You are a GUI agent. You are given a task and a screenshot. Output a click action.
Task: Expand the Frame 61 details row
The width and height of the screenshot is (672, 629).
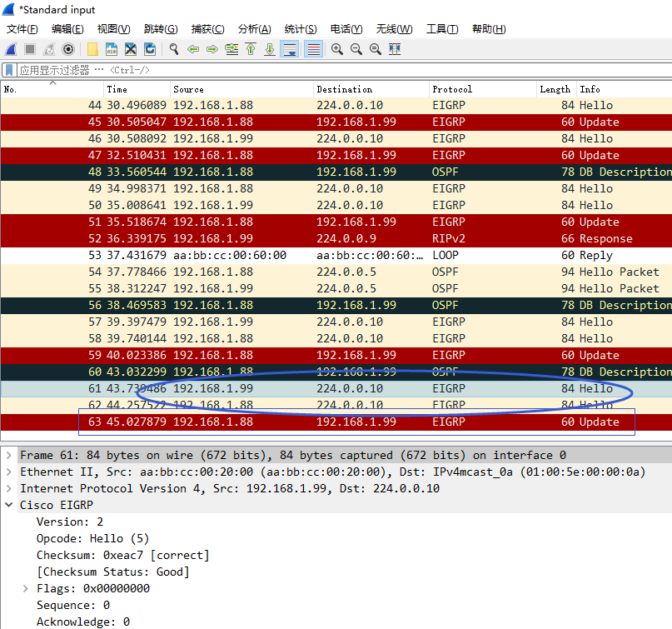9,455
